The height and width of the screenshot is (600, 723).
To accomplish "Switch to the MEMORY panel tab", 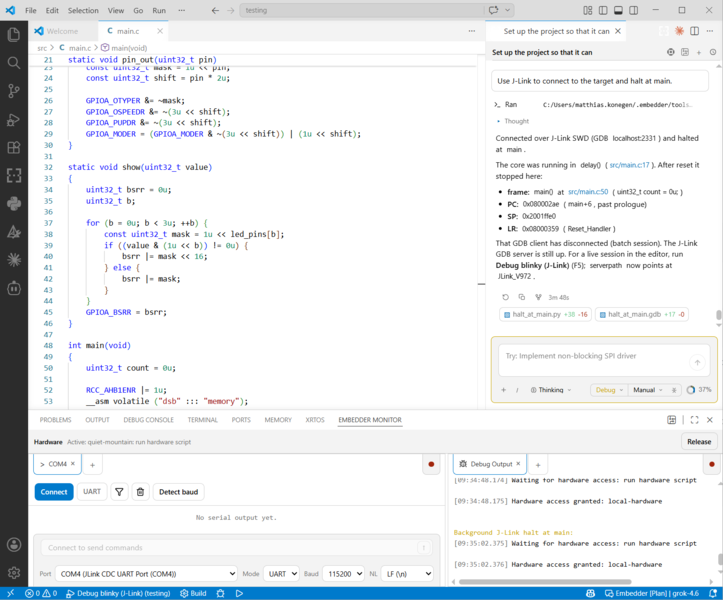I will (x=278, y=420).
